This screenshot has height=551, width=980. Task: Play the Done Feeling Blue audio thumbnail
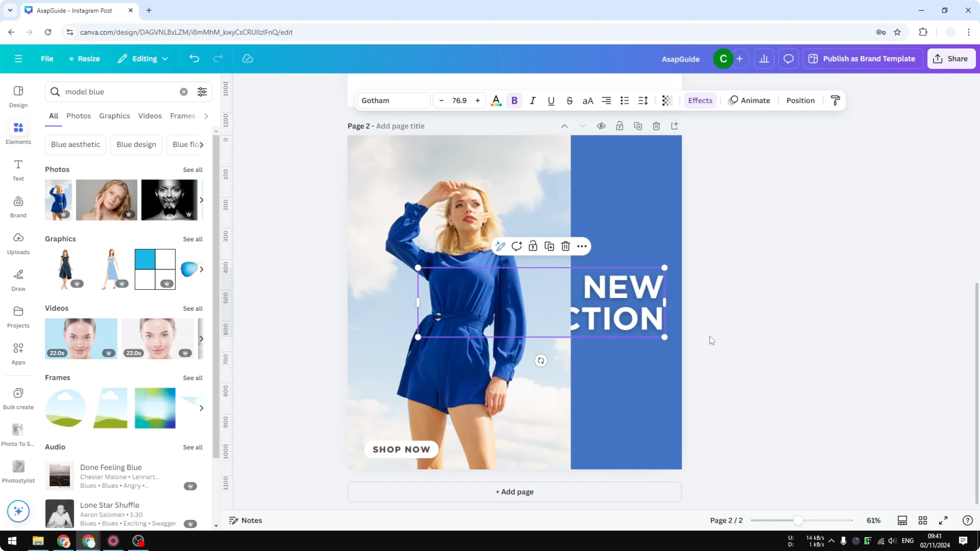click(60, 475)
